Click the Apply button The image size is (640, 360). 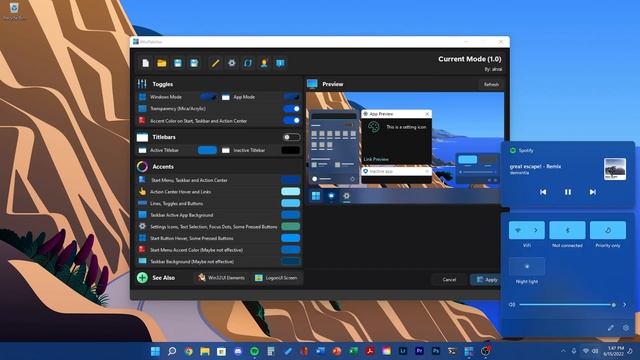[487, 280]
